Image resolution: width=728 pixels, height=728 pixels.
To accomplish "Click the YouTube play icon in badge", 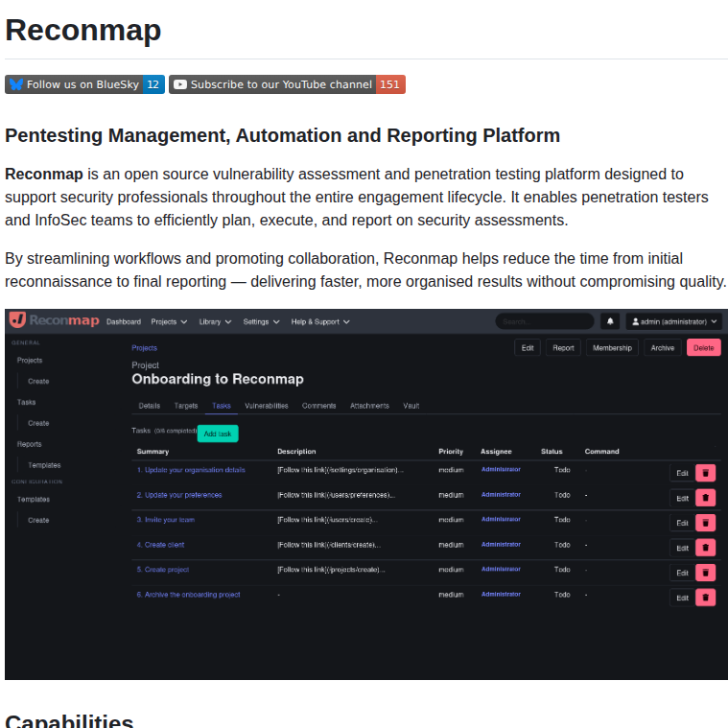I will point(180,84).
